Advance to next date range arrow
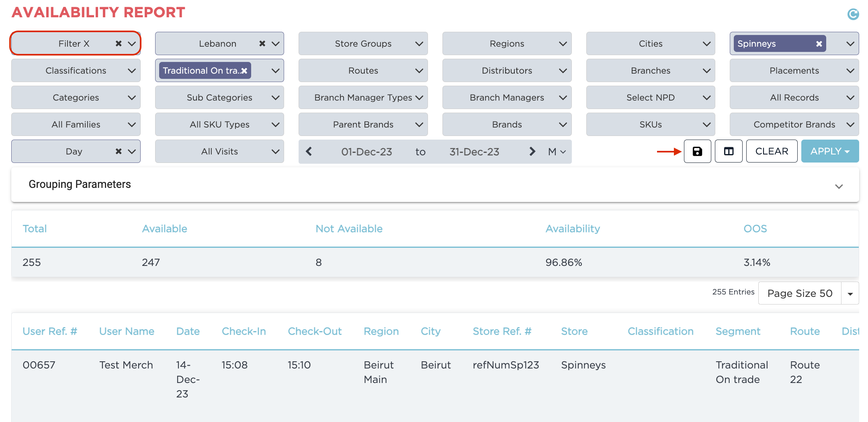This screenshot has height=422, width=868. (x=532, y=152)
